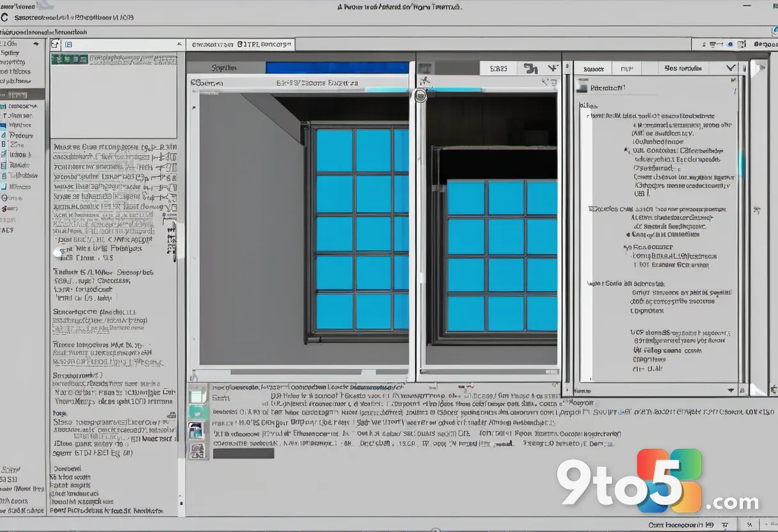Click the down arrow at the right panel's bottom

731,389
